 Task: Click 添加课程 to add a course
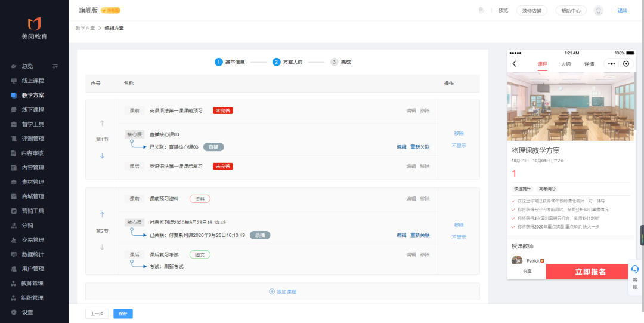coord(283,291)
